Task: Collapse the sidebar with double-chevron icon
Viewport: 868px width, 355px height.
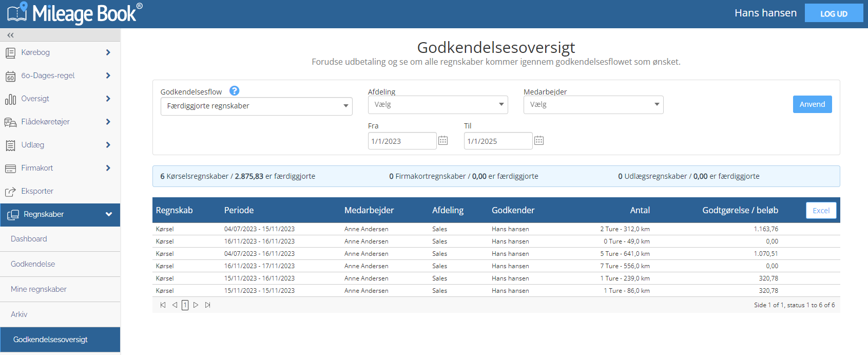Action: coord(10,35)
